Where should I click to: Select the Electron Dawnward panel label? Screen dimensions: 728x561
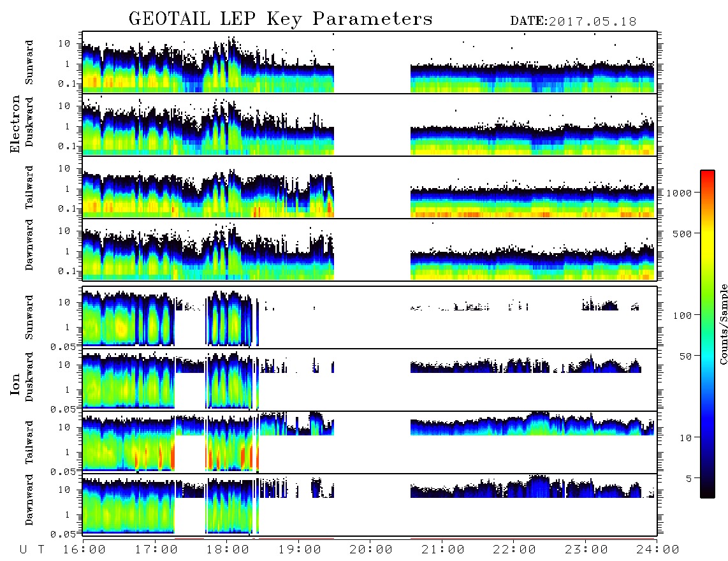(x=29, y=245)
